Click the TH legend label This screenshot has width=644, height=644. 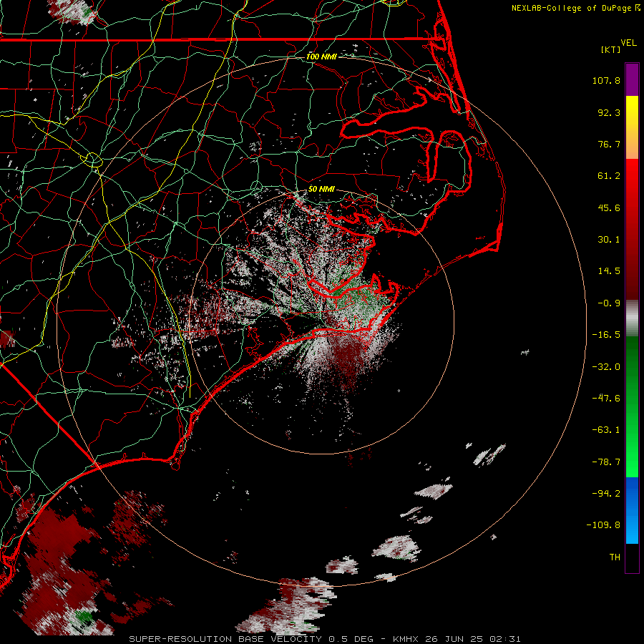[615, 557]
